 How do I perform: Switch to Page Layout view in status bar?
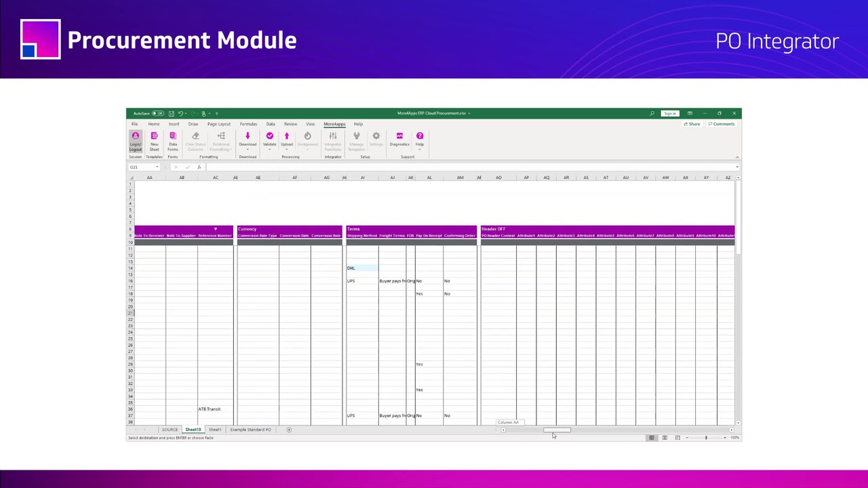pos(665,438)
